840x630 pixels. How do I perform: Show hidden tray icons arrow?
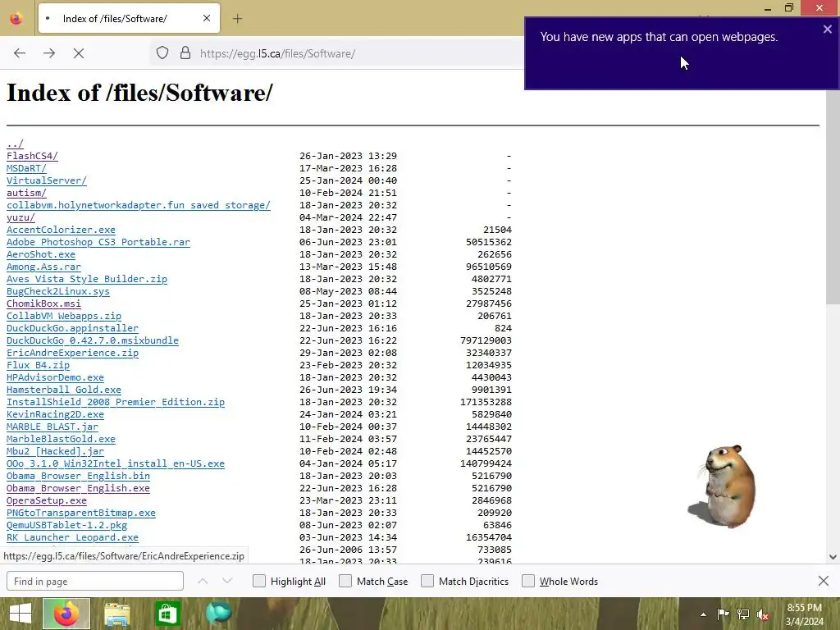(703, 614)
